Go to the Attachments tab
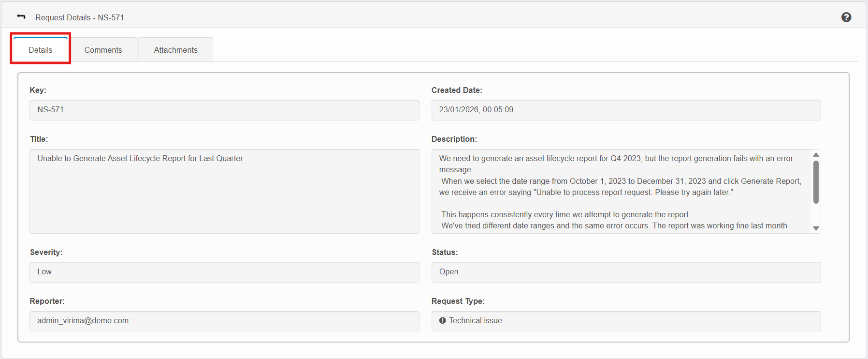Viewport: 868px width, 359px height. pyautogui.click(x=175, y=50)
